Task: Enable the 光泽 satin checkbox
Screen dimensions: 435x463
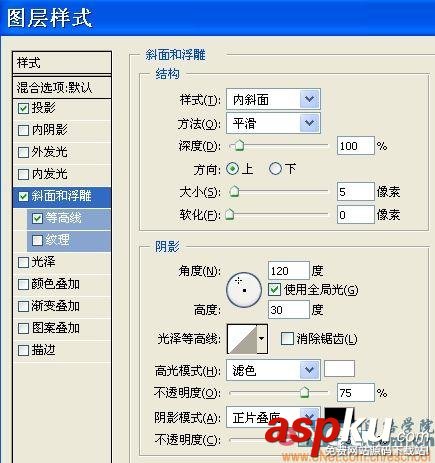Action: pos(23,262)
